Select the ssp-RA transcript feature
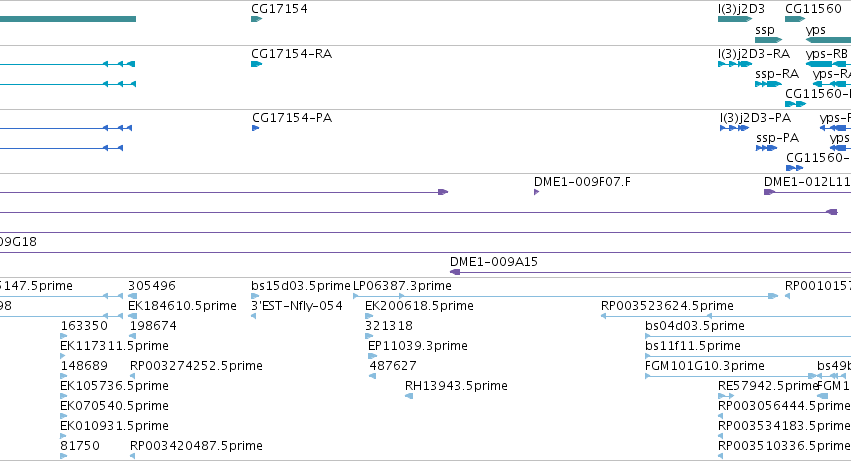 [769, 84]
